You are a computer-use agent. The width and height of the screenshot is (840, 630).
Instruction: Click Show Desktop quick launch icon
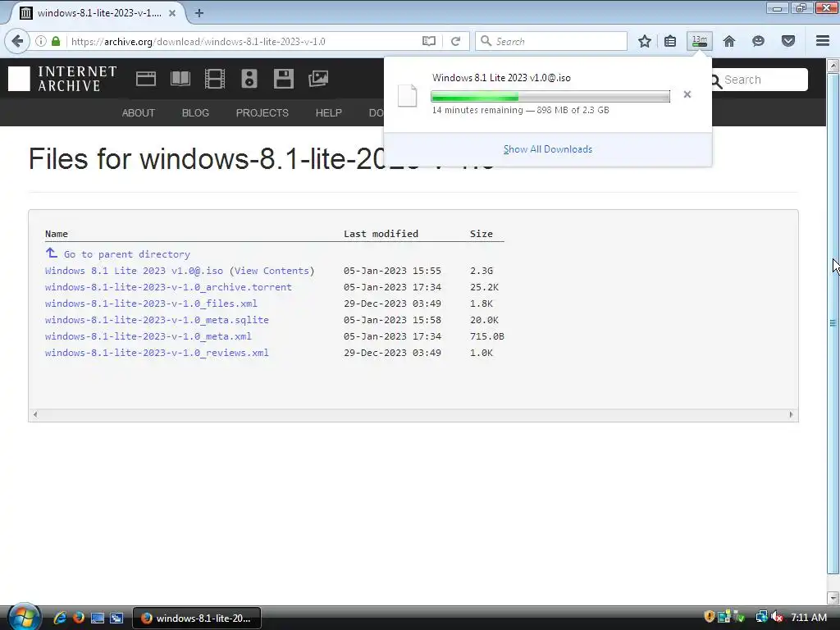pyautogui.click(x=98, y=618)
